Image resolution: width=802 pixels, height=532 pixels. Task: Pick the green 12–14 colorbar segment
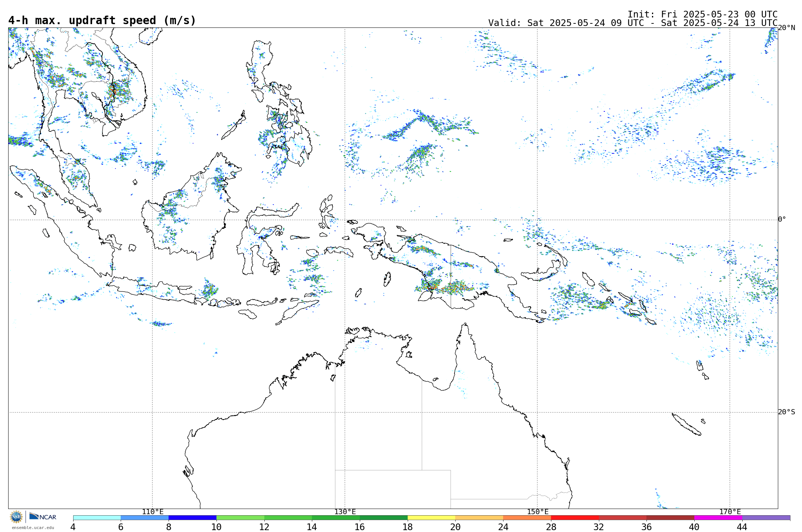[x=288, y=518]
